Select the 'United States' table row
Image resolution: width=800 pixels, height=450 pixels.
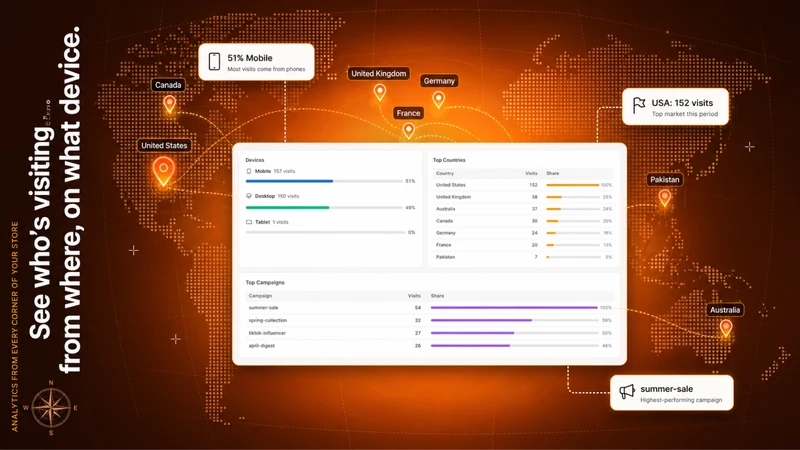[x=523, y=185]
